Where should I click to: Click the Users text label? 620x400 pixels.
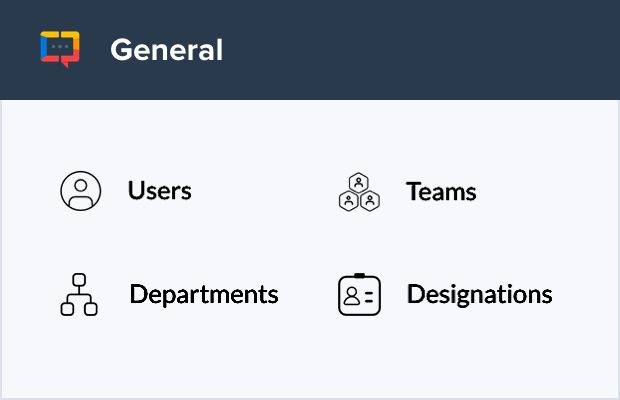click(159, 190)
